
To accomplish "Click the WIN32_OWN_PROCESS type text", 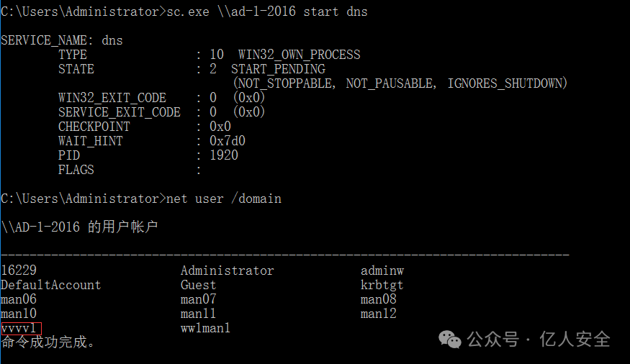I will 300,55.
